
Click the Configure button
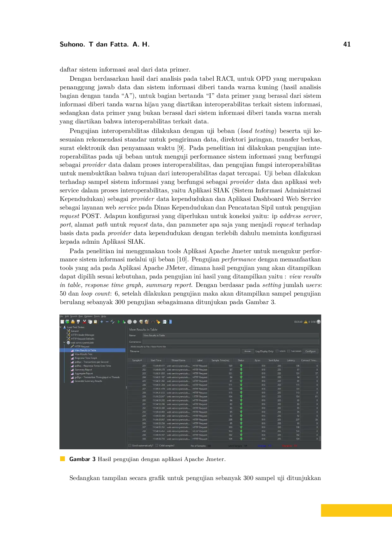tap(310, 351)
